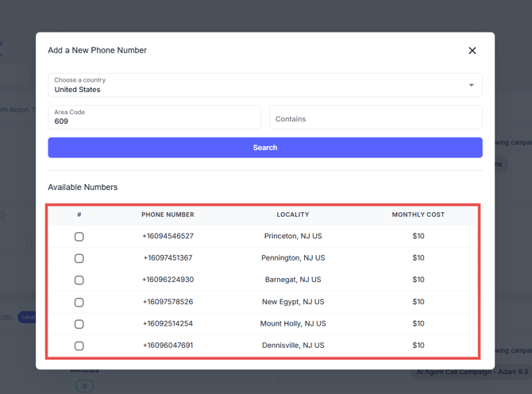Tick the checkbox for +16094546527
532x394 pixels.
[79, 237]
